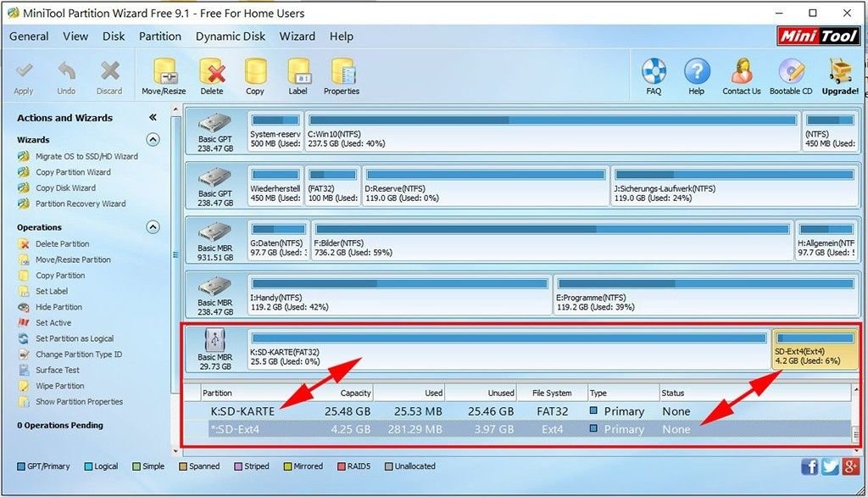
Task: Choose Set Active operation
Action: [x=53, y=323]
